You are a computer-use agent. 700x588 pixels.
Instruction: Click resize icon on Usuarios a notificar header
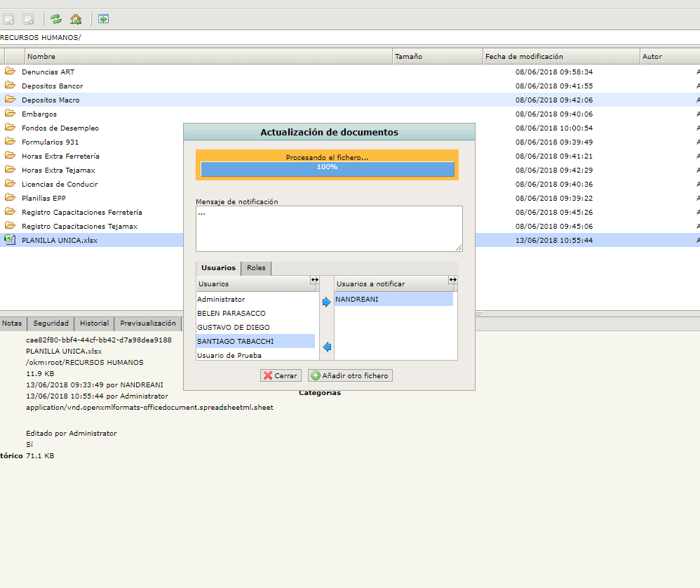[x=453, y=280]
